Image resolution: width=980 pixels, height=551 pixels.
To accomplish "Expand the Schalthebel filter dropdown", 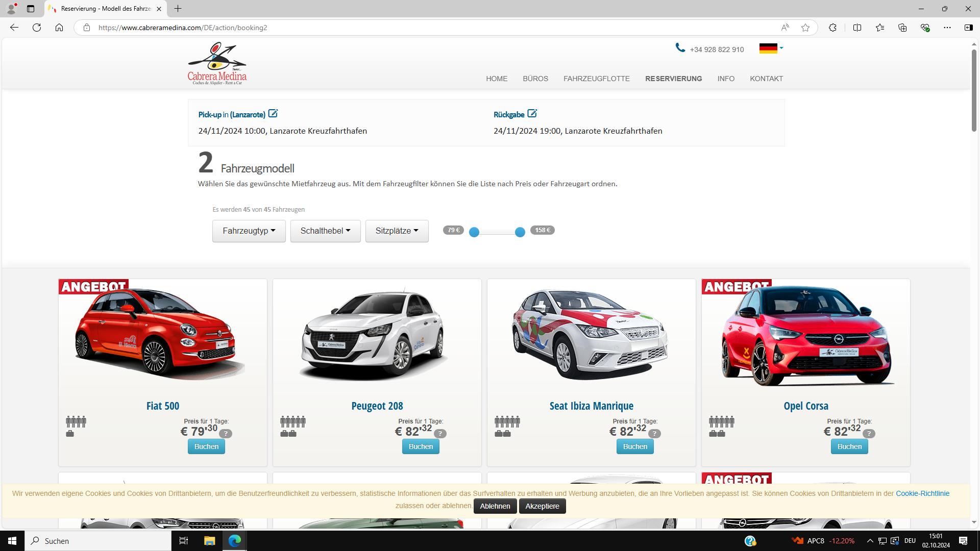I will click(325, 231).
